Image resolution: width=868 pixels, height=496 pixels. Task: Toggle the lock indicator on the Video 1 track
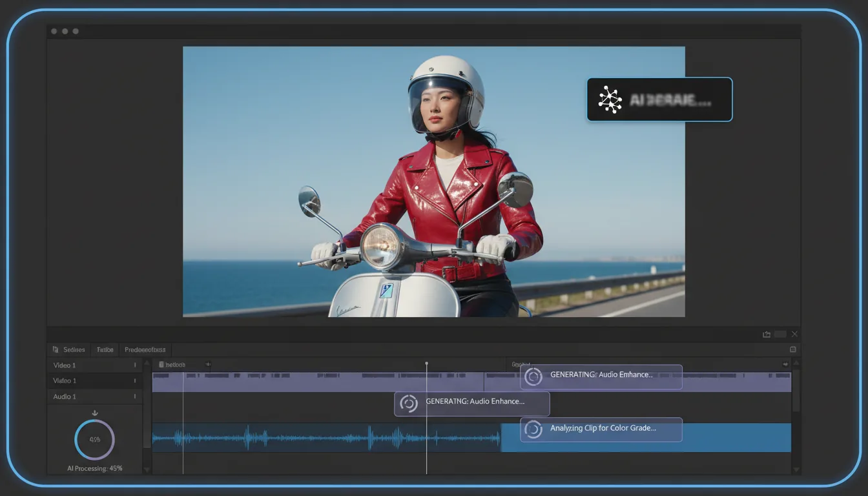(x=136, y=365)
